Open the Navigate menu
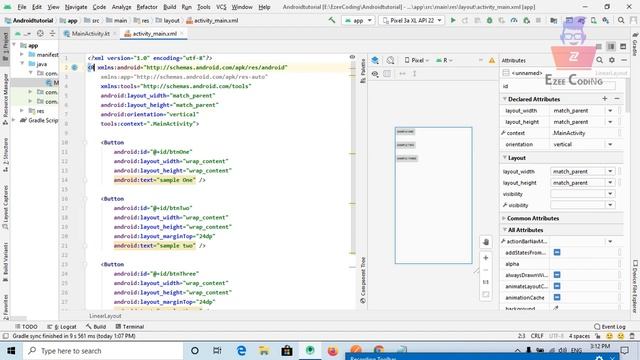640x360 pixels. point(76,7)
